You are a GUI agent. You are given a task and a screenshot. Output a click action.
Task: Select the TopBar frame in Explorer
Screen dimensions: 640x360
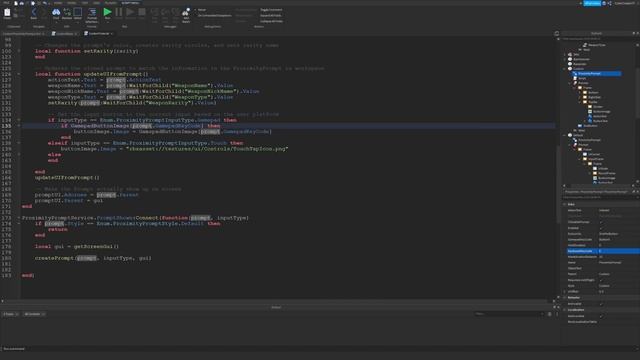coord(589,102)
